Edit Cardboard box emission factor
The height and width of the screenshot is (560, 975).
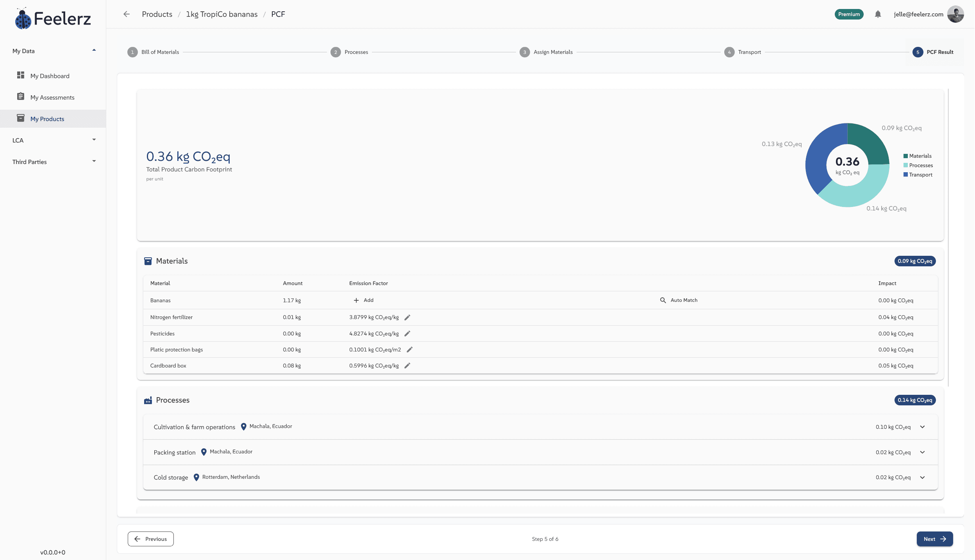407,366
